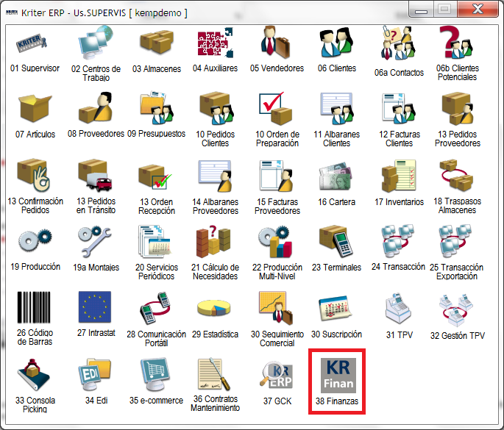
Task: Open the 24 Transacción icon
Action: pos(397,241)
